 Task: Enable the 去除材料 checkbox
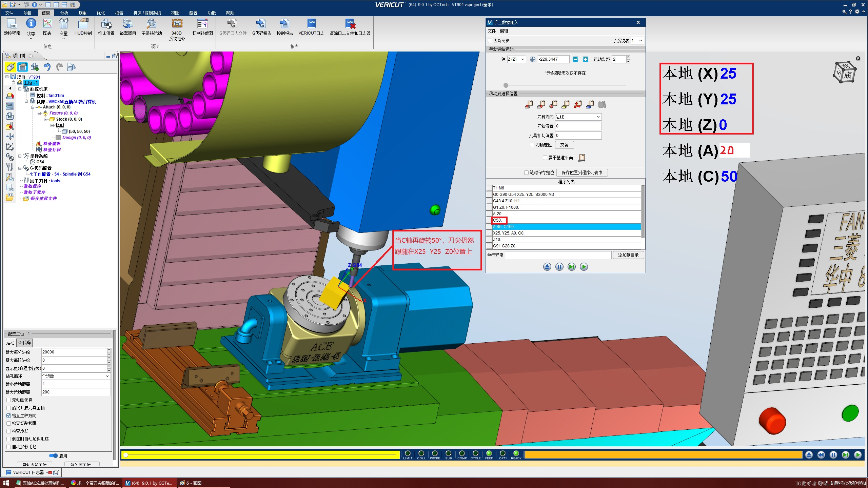pyautogui.click(x=490, y=41)
